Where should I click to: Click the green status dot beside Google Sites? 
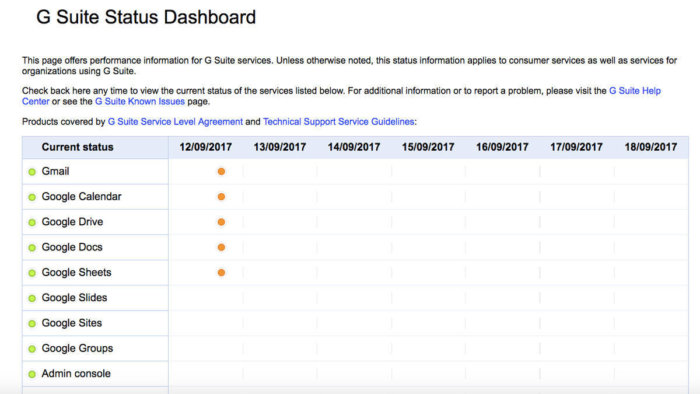click(32, 323)
